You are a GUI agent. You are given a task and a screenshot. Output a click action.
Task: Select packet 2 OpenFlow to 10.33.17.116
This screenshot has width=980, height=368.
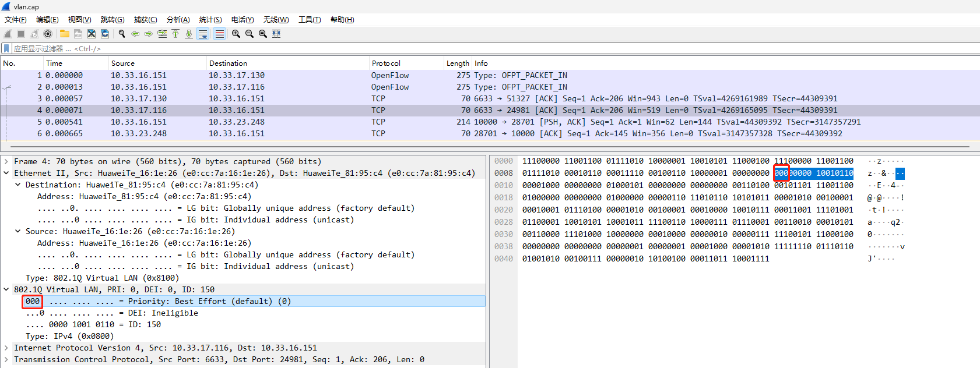pos(490,87)
